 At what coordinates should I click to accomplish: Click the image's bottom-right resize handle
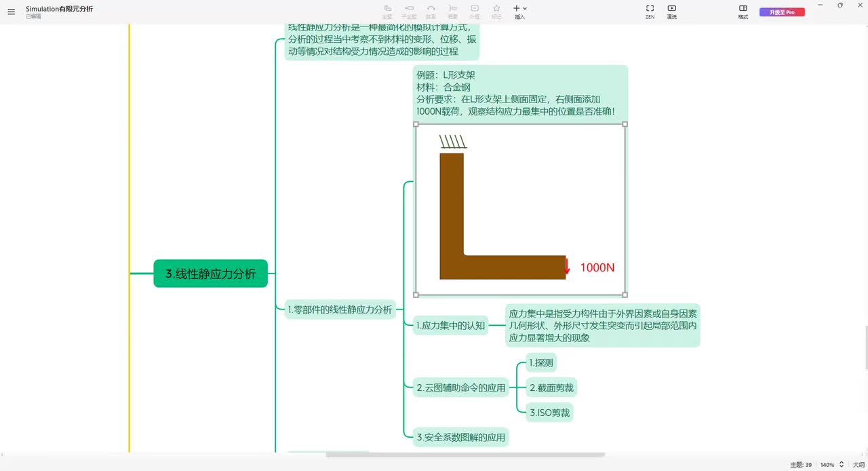click(625, 295)
